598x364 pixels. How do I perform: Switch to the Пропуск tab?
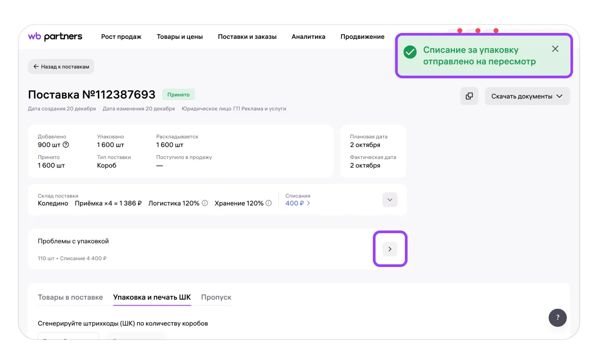tap(216, 297)
